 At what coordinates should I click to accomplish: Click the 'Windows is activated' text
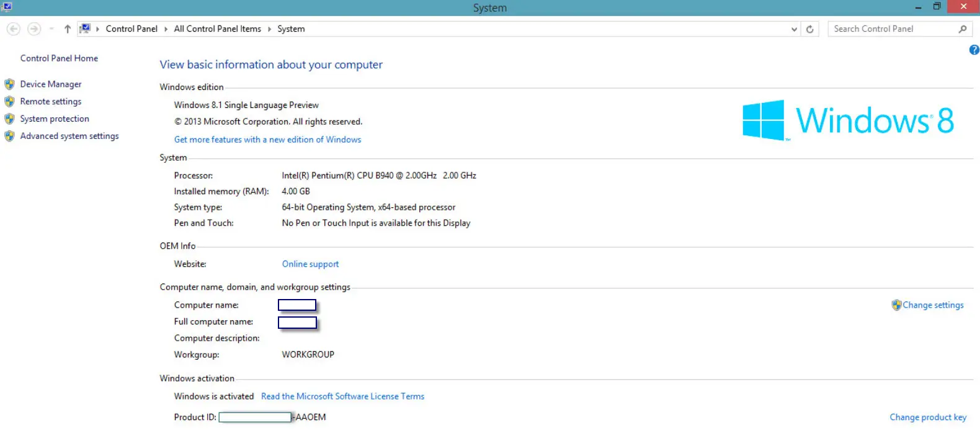click(x=214, y=396)
